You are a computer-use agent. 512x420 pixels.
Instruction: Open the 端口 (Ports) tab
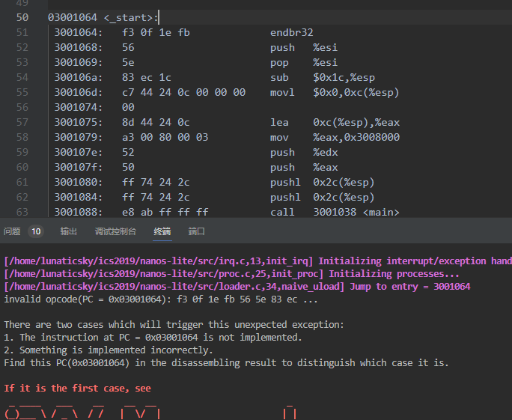[x=197, y=231]
